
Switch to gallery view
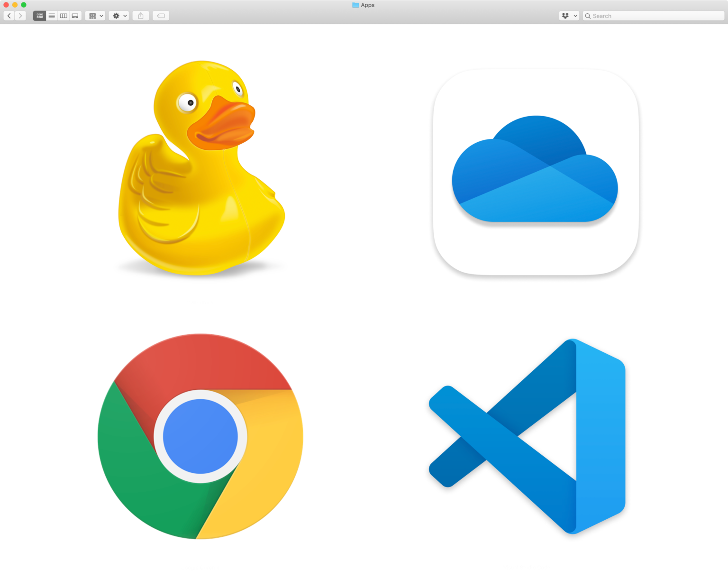pyautogui.click(x=75, y=16)
